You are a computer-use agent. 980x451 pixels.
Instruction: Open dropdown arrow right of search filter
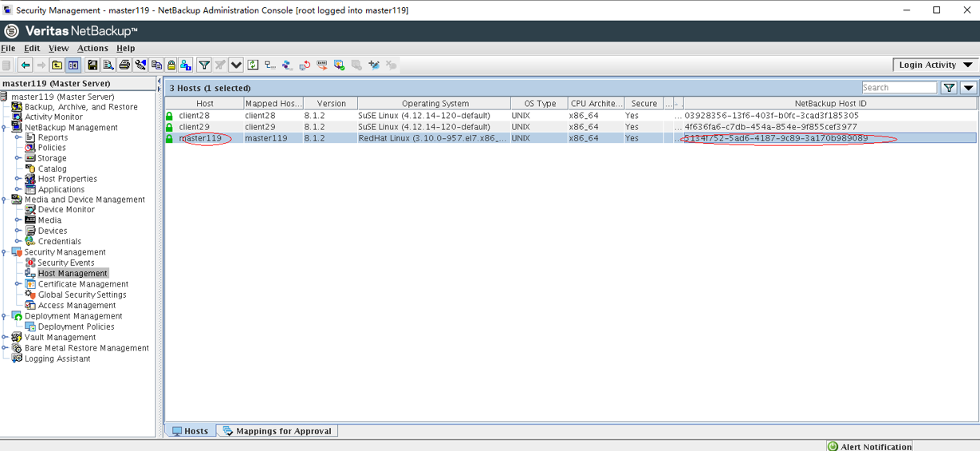tap(968, 88)
